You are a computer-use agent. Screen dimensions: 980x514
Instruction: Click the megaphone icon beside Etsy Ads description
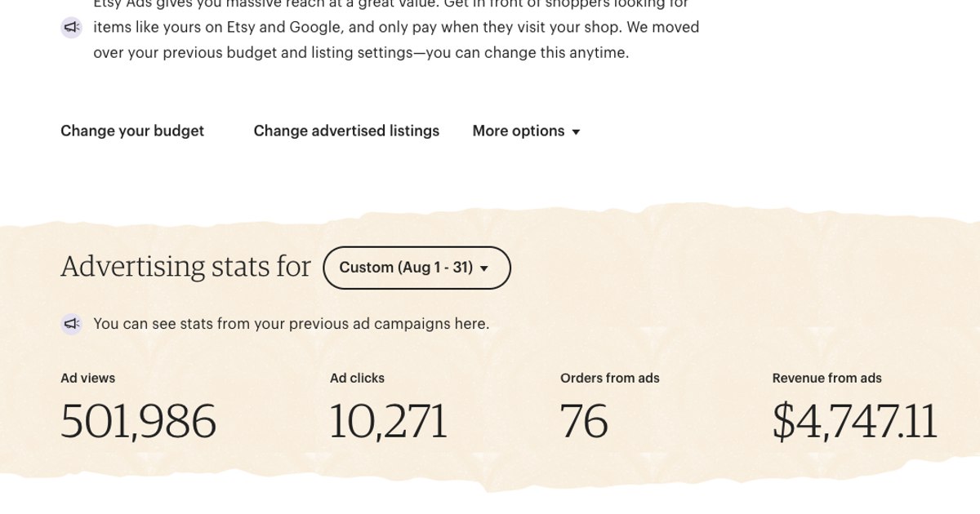(x=72, y=28)
